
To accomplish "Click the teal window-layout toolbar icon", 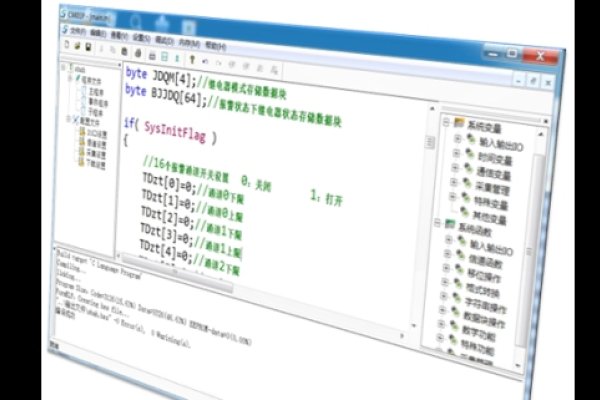I will pyautogui.click(x=164, y=57).
